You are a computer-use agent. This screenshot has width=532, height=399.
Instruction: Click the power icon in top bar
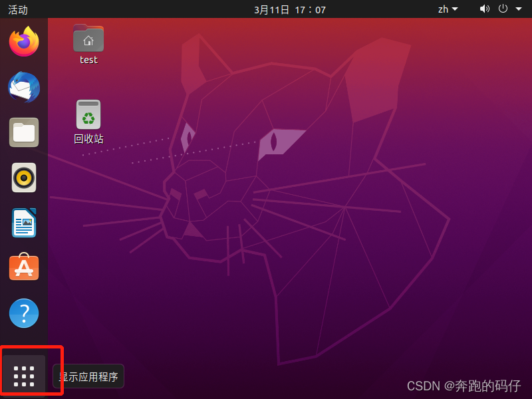pyautogui.click(x=503, y=9)
